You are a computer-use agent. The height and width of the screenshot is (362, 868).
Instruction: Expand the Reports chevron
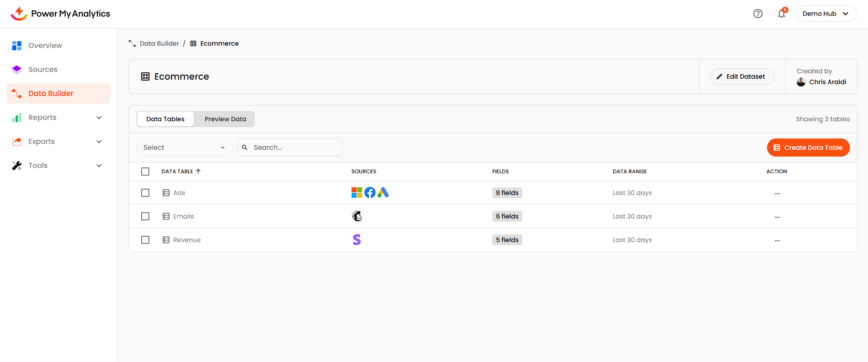pyautogui.click(x=99, y=118)
